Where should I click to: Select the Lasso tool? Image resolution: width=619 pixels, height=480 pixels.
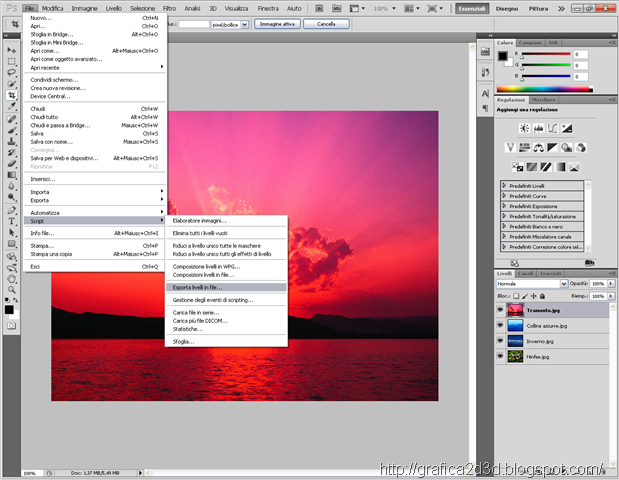(11, 72)
